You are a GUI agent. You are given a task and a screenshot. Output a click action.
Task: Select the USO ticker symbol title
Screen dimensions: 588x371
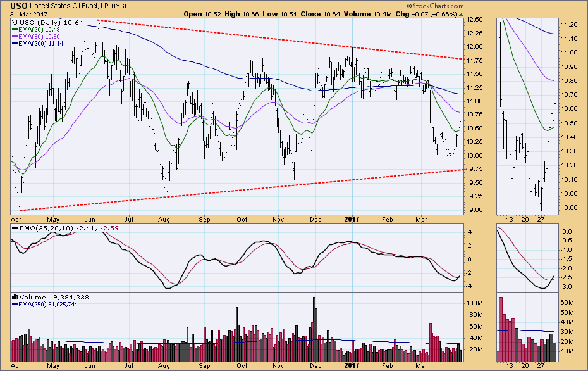19,6
